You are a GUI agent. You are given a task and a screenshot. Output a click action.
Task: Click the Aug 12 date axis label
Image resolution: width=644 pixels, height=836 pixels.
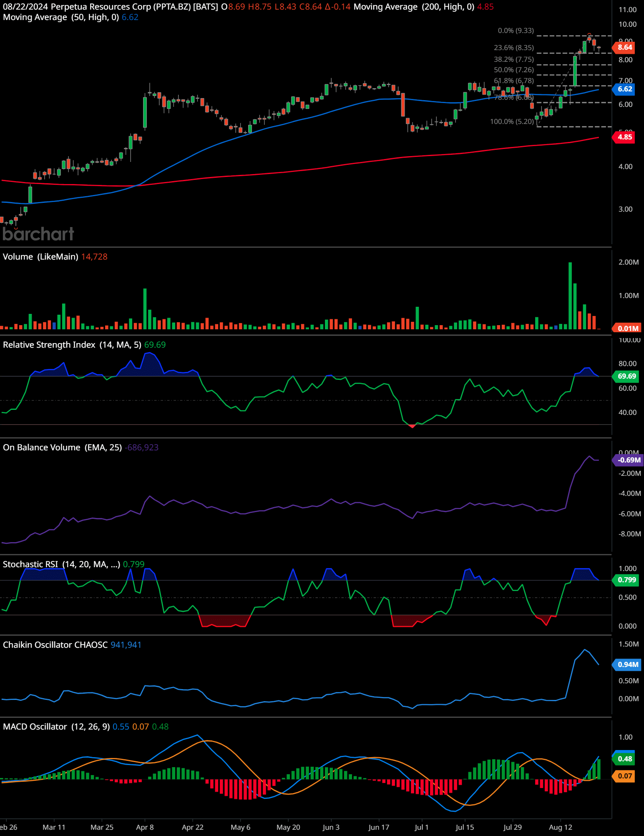(561, 828)
